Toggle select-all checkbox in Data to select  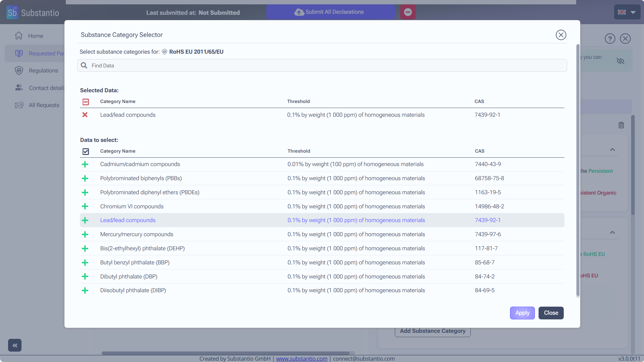(86, 151)
